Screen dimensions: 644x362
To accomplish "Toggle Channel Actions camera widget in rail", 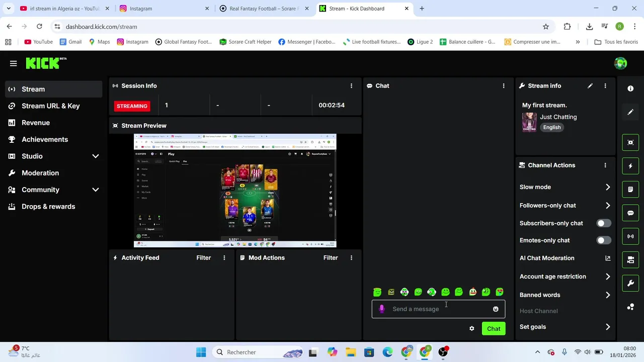I will pos(630,260).
